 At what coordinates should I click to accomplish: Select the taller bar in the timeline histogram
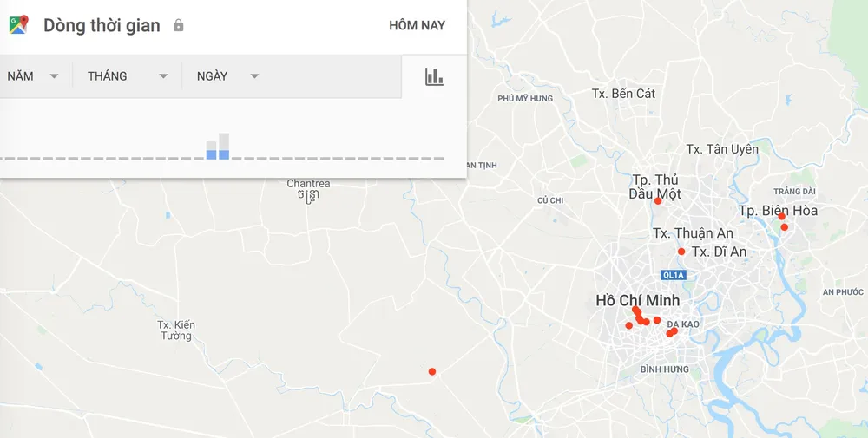tap(224, 146)
